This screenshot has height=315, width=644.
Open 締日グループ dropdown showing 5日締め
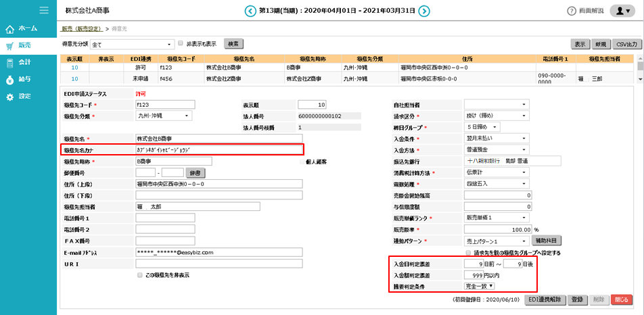click(482, 127)
